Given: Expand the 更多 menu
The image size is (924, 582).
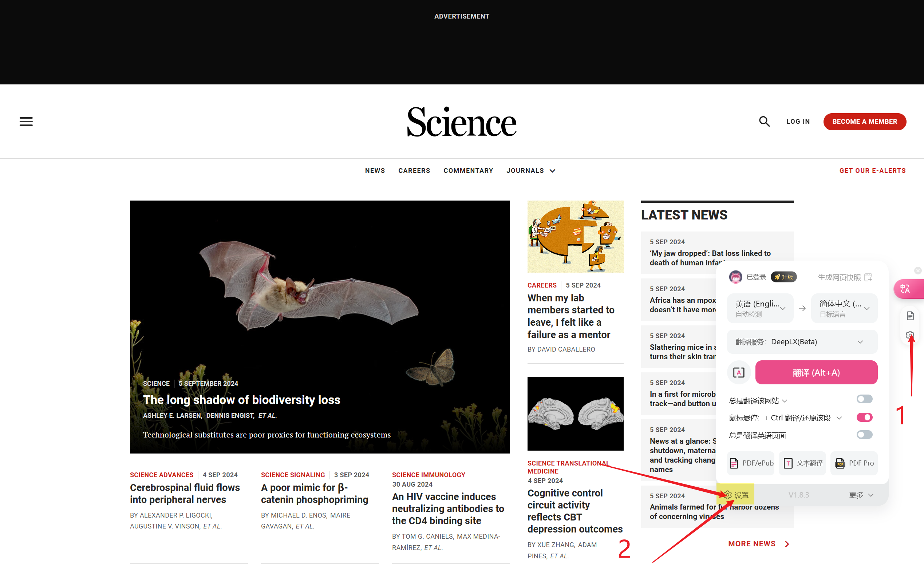Looking at the screenshot, I should click(x=861, y=495).
